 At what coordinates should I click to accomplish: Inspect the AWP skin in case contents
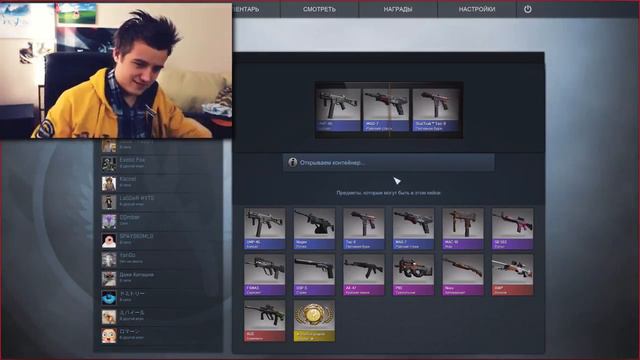(x=512, y=275)
